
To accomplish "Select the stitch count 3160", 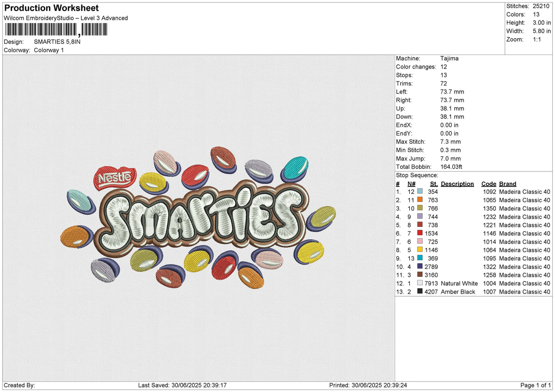I will tap(431, 275).
